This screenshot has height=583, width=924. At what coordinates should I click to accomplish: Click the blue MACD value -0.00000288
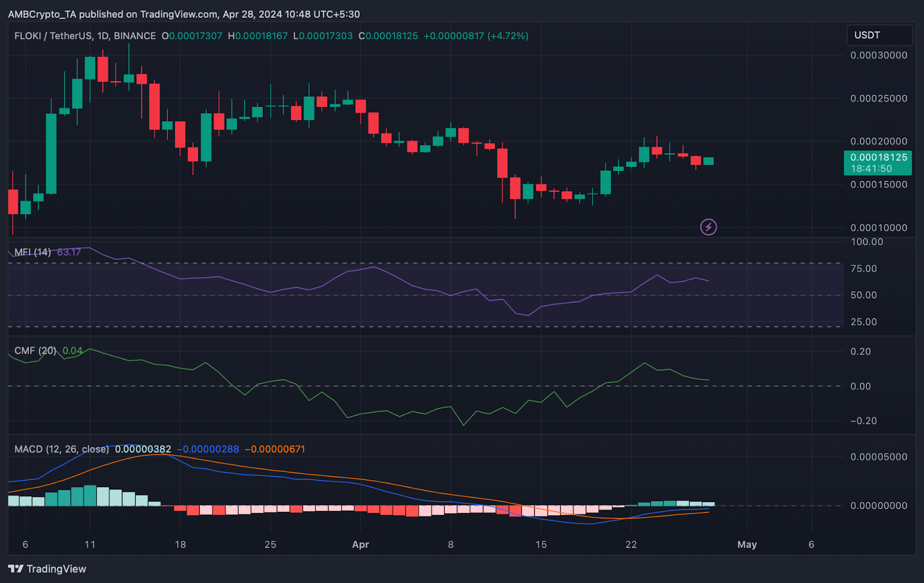(208, 449)
